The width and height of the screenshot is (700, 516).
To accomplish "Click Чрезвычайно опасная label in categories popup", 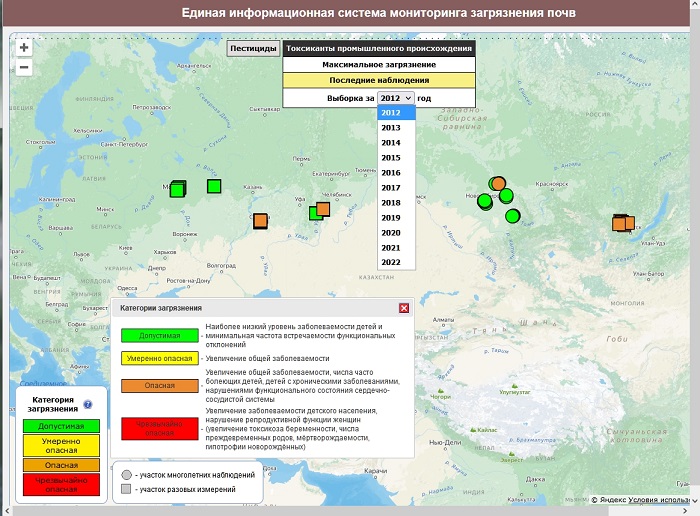I will pyautogui.click(x=160, y=429).
